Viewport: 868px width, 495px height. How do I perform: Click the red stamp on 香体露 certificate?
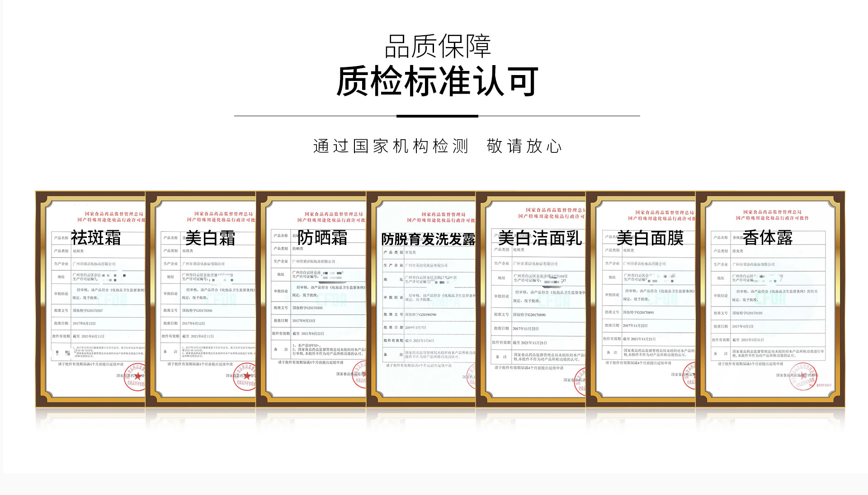pos(803,377)
